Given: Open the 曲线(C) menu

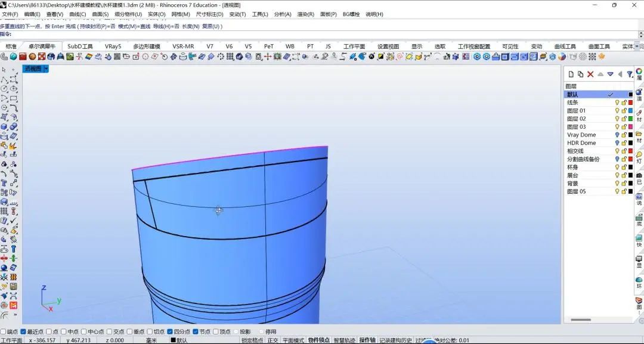Looking at the screenshot, I should pos(78,14).
